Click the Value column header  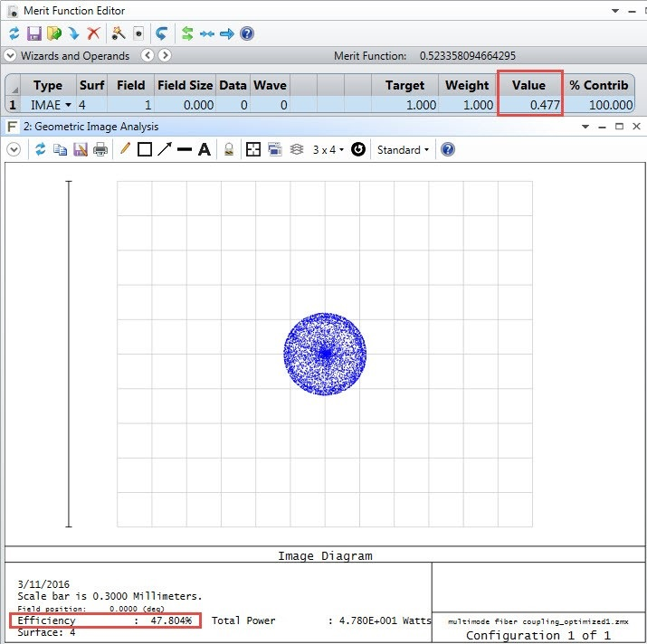pyautogui.click(x=529, y=85)
